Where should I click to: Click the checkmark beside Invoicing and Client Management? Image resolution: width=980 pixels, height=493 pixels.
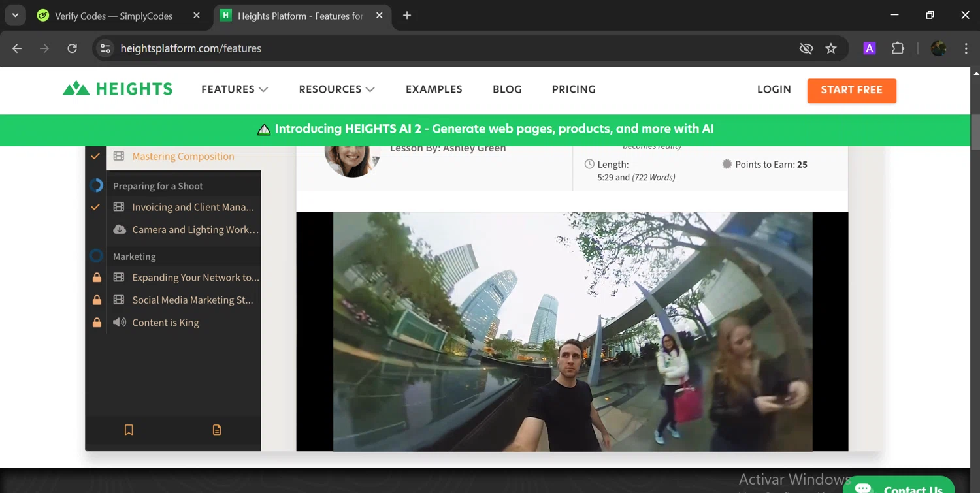tap(95, 207)
